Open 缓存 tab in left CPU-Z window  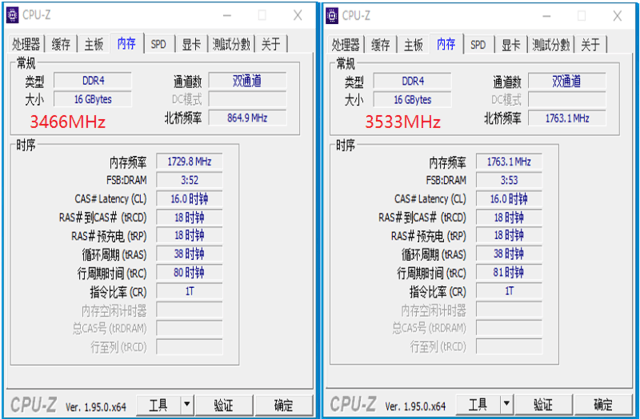61,44
